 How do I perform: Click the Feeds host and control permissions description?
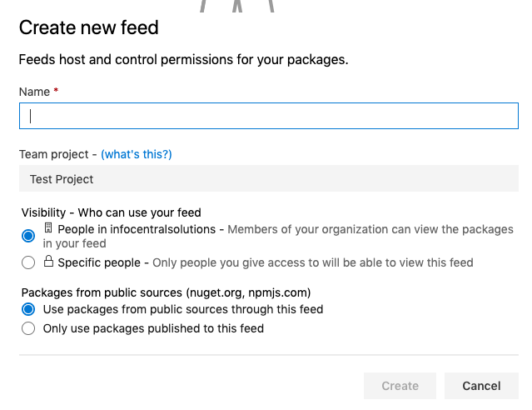coord(183,59)
